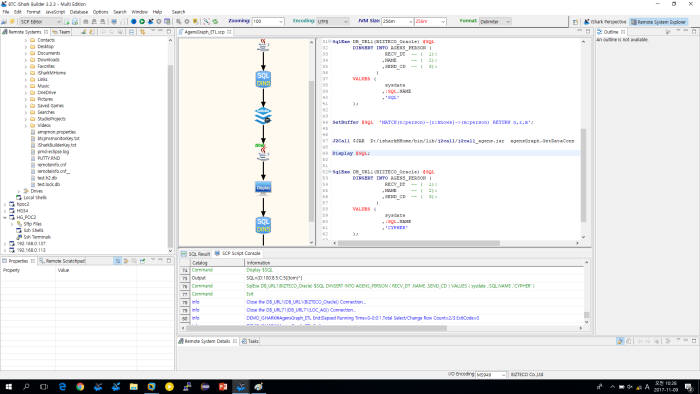This screenshot has width=700, height=394.
Task: Open the Options menu
Action: pyautogui.click(x=100, y=12)
